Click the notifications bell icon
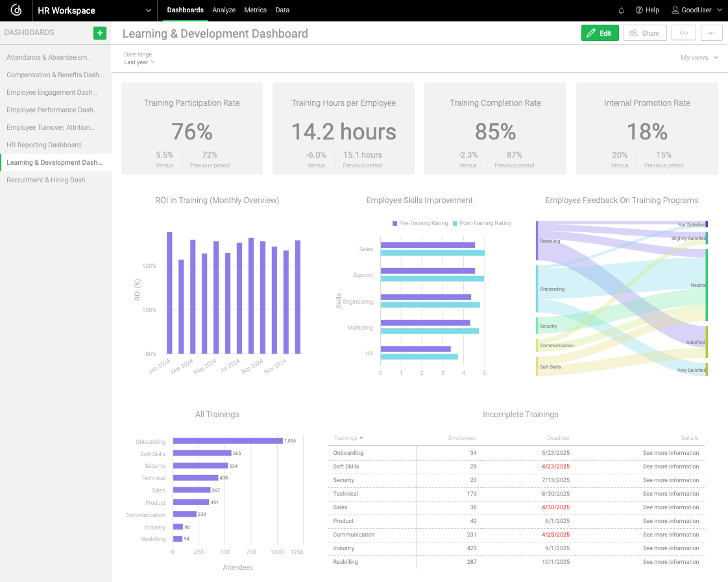 (620, 10)
